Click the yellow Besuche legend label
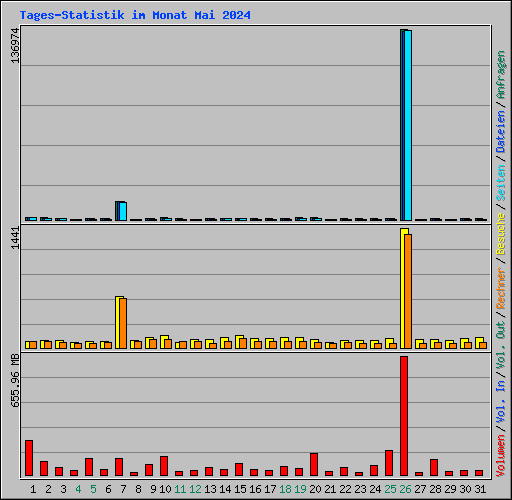 tap(500, 234)
